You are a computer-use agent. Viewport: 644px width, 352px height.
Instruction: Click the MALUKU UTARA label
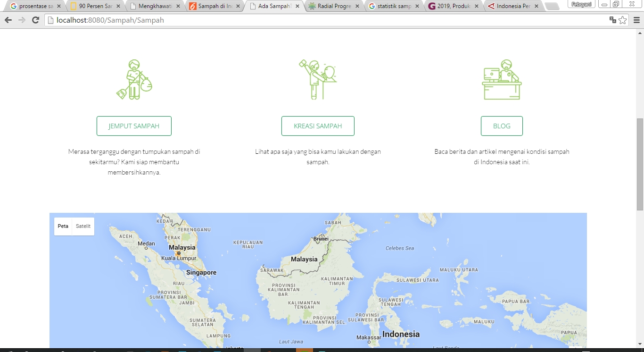[459, 270]
